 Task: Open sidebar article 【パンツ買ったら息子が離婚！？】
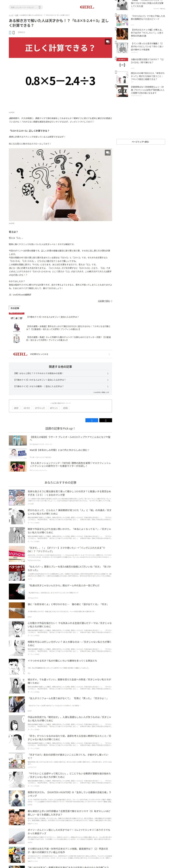[x=148, y=46]
